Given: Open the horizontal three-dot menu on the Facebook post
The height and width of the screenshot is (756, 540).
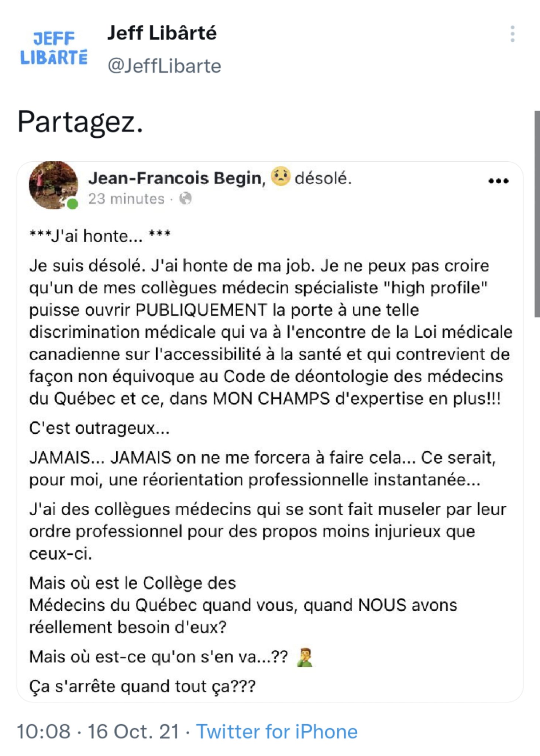Looking at the screenshot, I should coord(498,181).
